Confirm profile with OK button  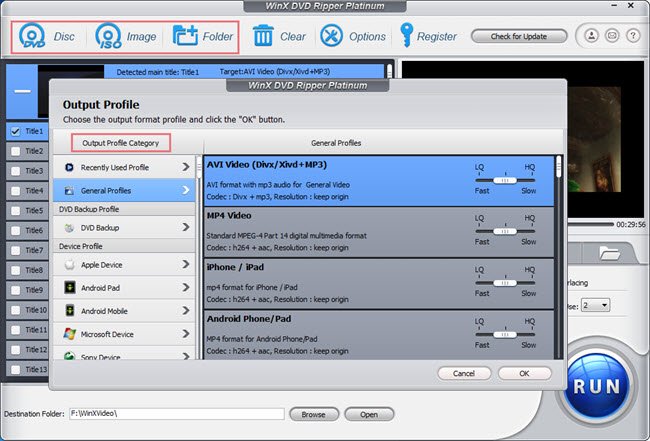pos(524,373)
